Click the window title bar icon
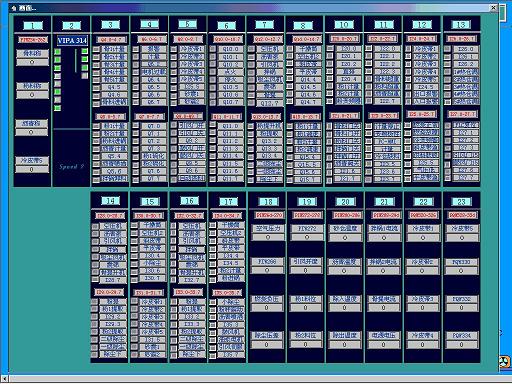Image resolution: width=512 pixels, height=384 pixels. point(14,8)
